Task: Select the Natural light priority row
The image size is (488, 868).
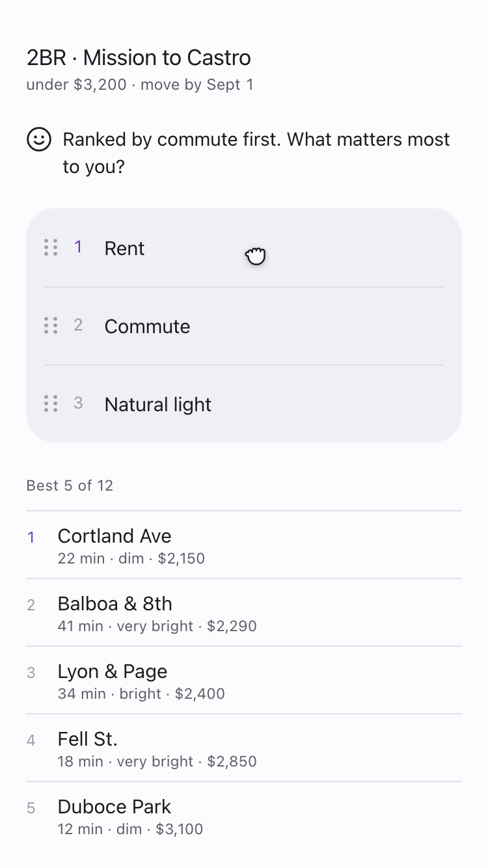Action: (x=244, y=404)
